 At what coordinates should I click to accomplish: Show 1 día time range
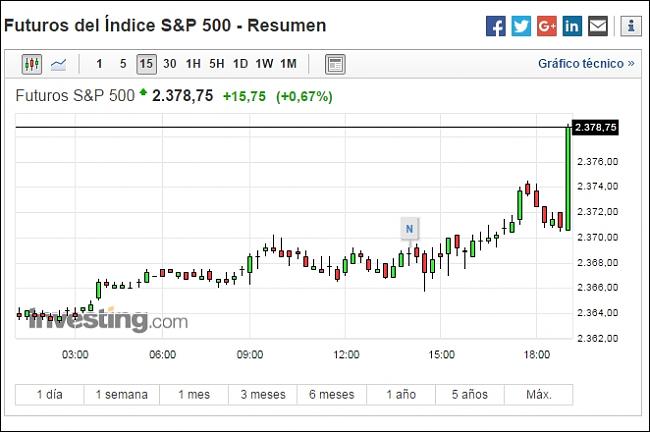(x=50, y=395)
